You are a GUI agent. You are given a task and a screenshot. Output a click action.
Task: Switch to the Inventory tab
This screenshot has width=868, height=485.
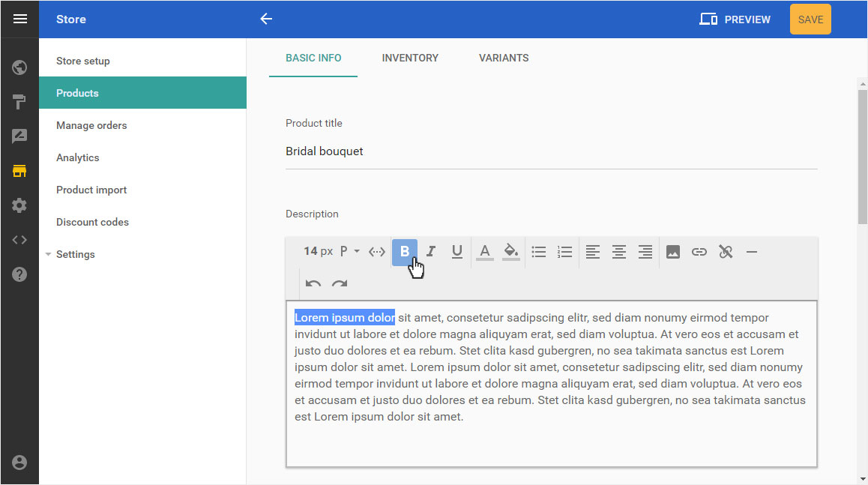coord(410,58)
